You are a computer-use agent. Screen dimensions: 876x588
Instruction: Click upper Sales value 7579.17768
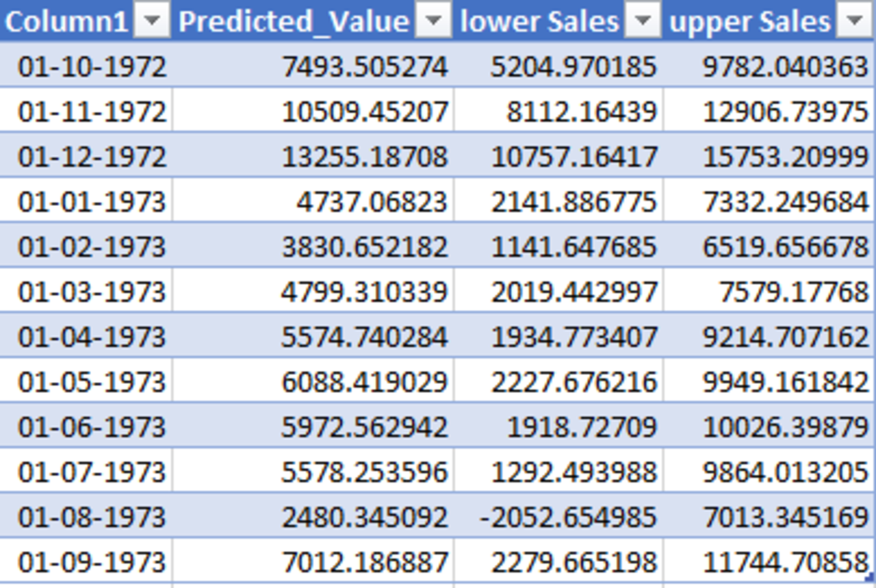pyautogui.click(x=793, y=292)
